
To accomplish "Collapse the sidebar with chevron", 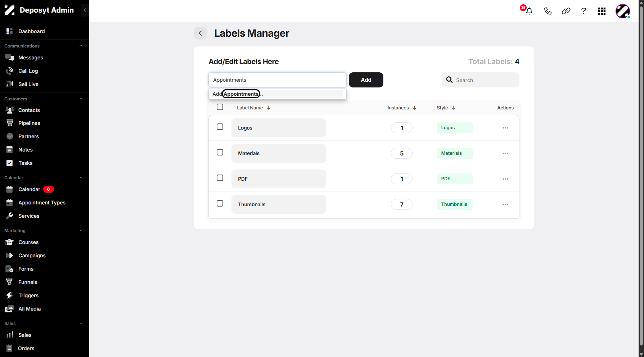I will 85,10.
